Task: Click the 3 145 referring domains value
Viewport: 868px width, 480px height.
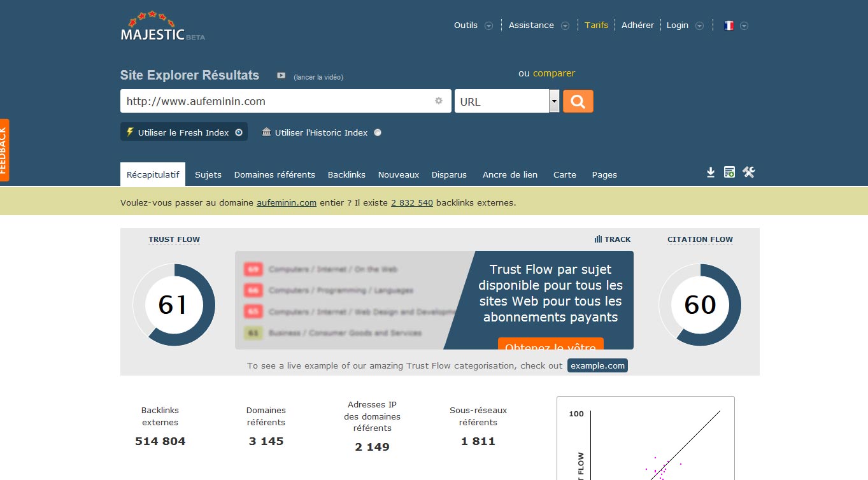Action: 266,441
